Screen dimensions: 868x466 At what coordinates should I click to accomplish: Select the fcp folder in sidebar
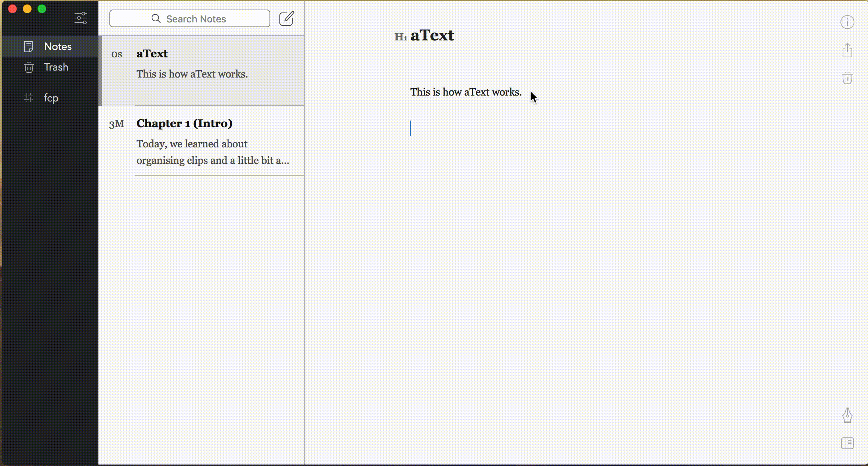pos(51,98)
